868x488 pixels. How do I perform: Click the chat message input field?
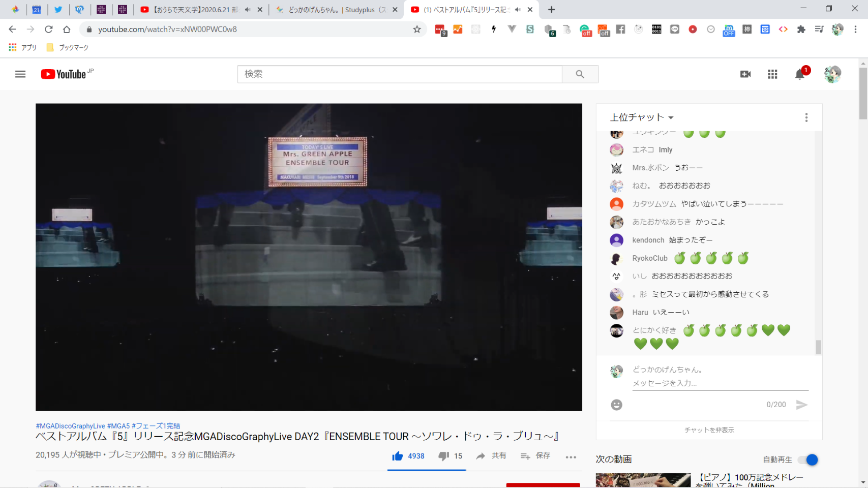(720, 383)
